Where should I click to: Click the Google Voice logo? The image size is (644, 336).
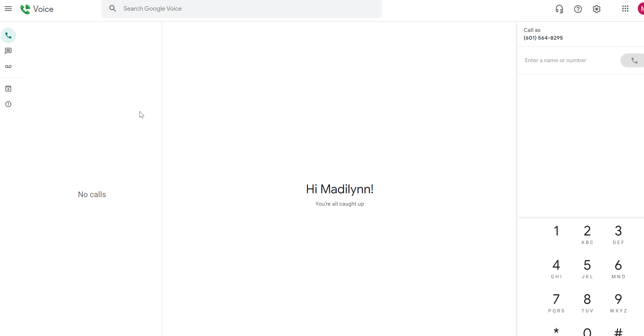37,9
